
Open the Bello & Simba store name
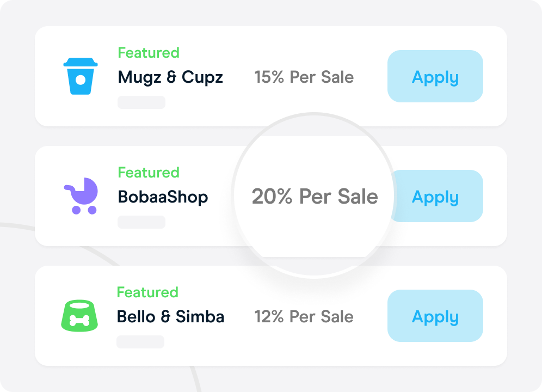click(170, 316)
